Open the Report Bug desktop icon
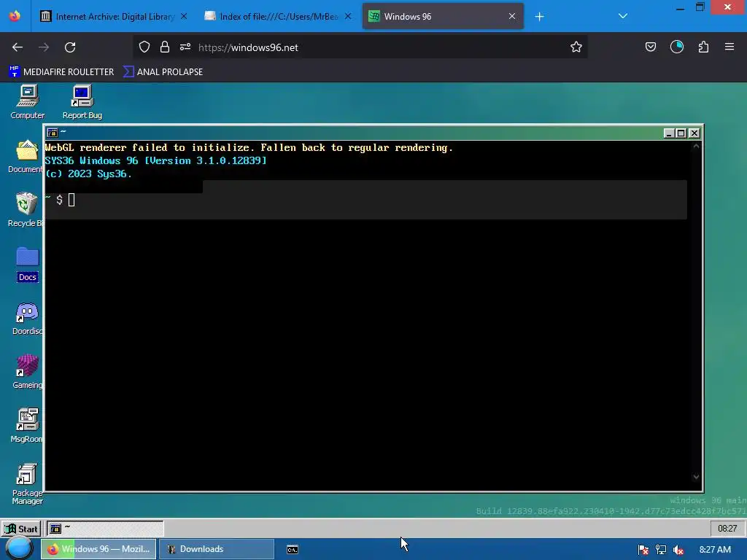This screenshot has height=560, width=747. click(82, 101)
